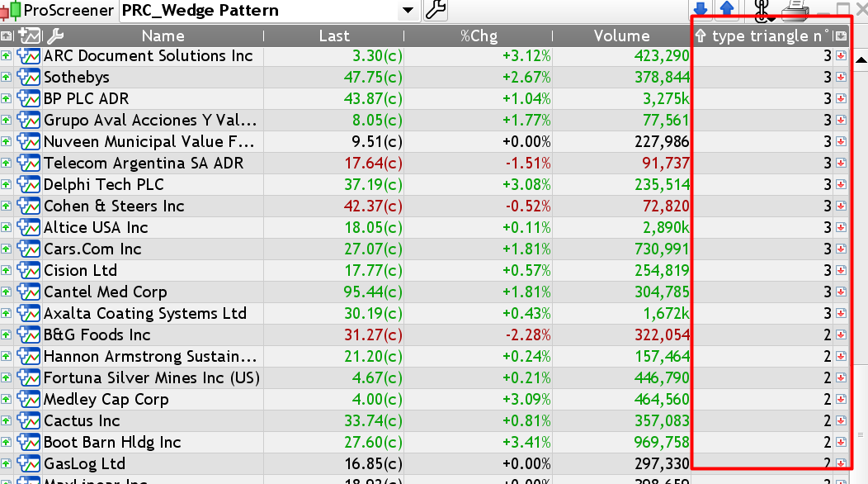Sort by the %Chg column header
868x484 pixels.
coord(477,36)
